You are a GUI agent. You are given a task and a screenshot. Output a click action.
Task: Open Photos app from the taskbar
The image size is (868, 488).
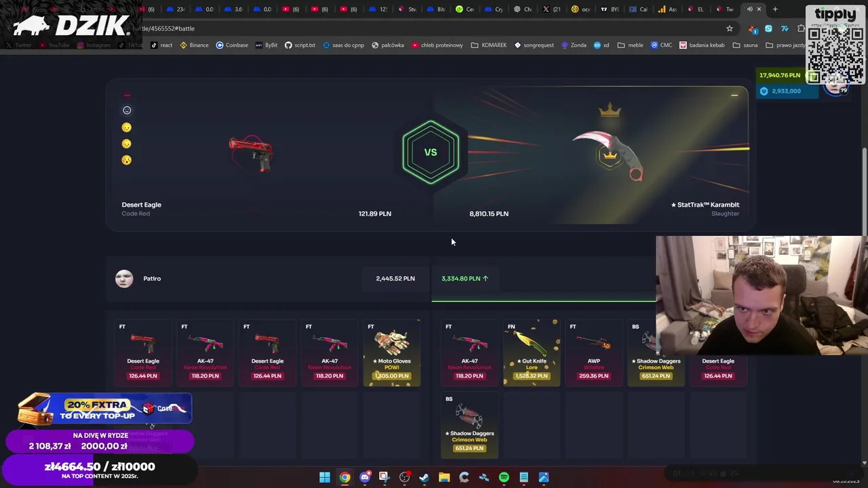[544, 477]
